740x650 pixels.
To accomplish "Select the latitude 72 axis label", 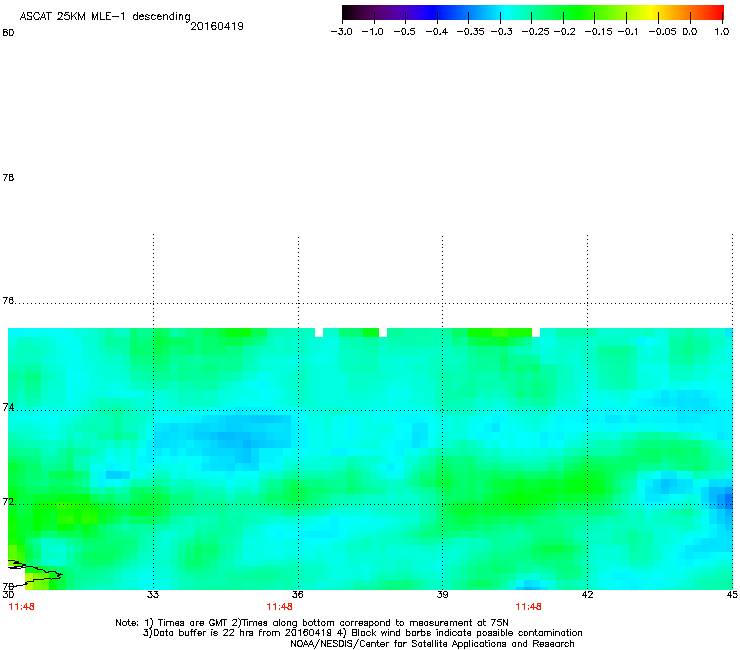I will tap(8, 502).
